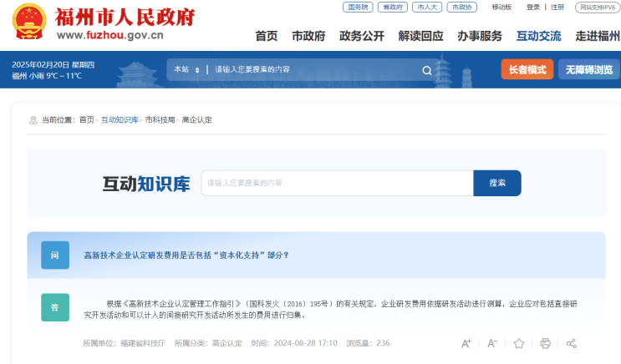This screenshot has width=621, height=364.
Task: Go to the 市人大 link
Action: pos(427,8)
